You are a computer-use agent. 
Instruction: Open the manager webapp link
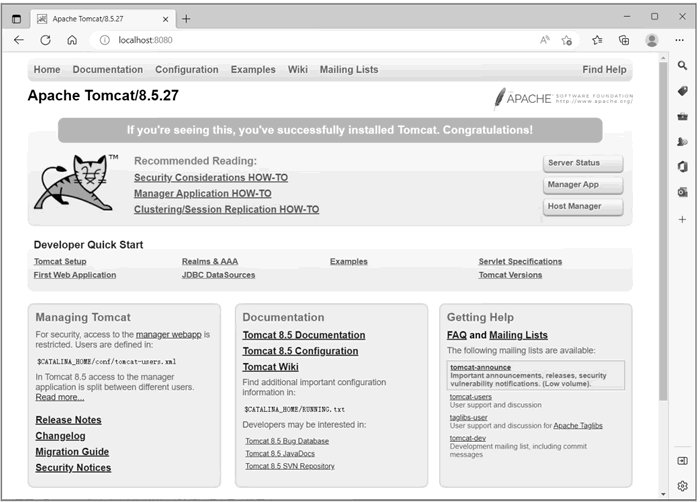click(x=169, y=335)
